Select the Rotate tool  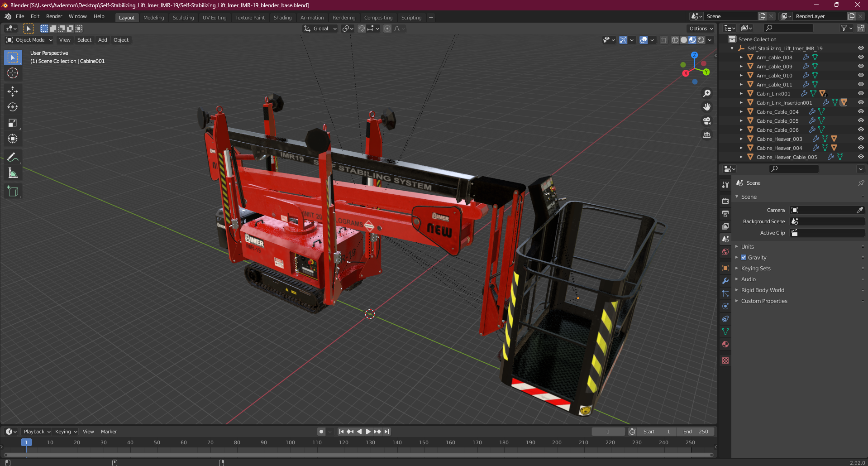13,107
